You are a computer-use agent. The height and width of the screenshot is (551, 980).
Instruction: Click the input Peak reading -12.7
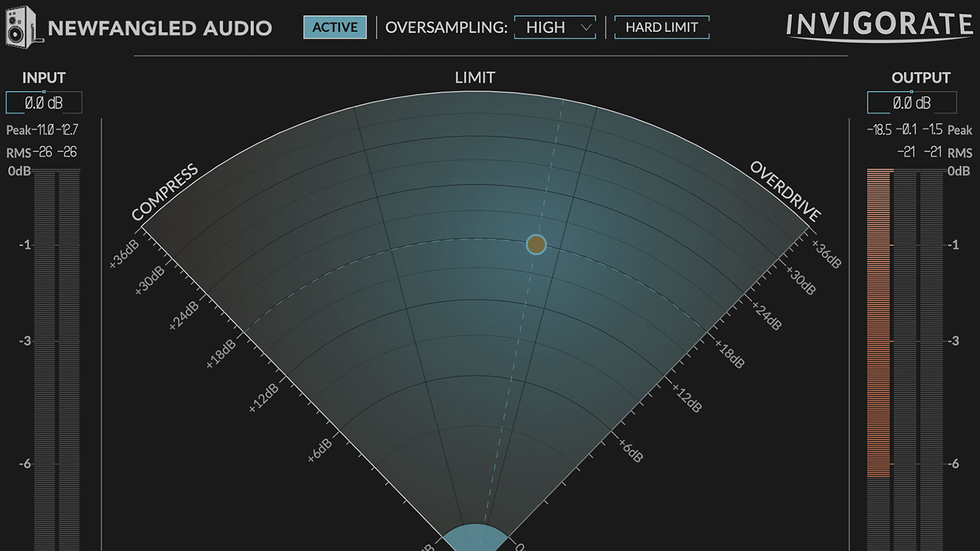click(67, 130)
